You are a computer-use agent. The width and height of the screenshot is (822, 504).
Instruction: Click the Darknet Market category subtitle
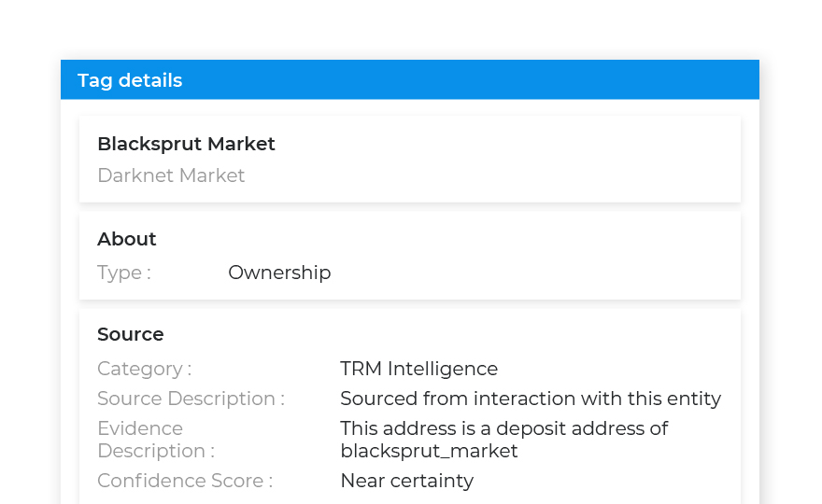[x=171, y=175]
